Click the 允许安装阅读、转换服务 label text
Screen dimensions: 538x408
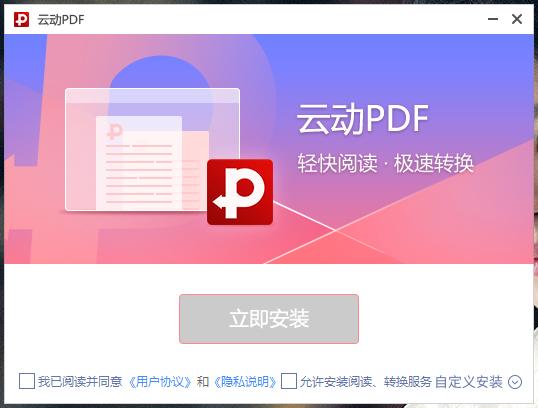366,382
